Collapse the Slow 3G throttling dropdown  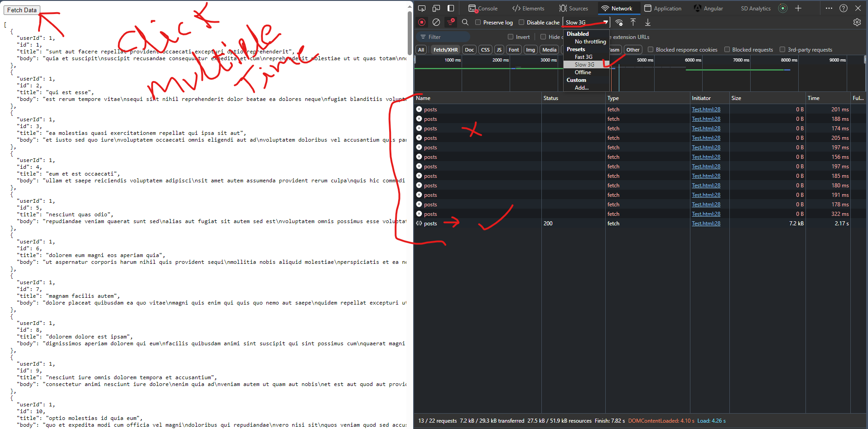click(x=586, y=22)
